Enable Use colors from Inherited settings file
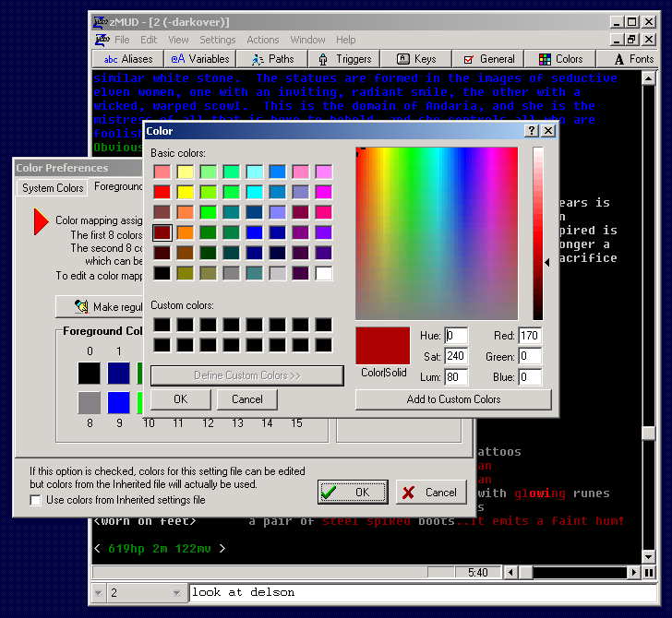This screenshot has width=672, height=618. click(x=36, y=500)
